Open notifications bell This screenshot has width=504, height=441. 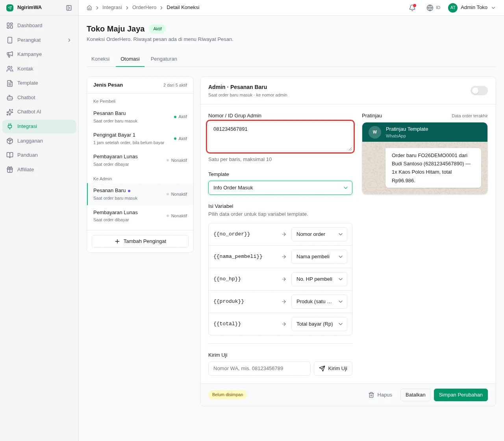tap(412, 8)
